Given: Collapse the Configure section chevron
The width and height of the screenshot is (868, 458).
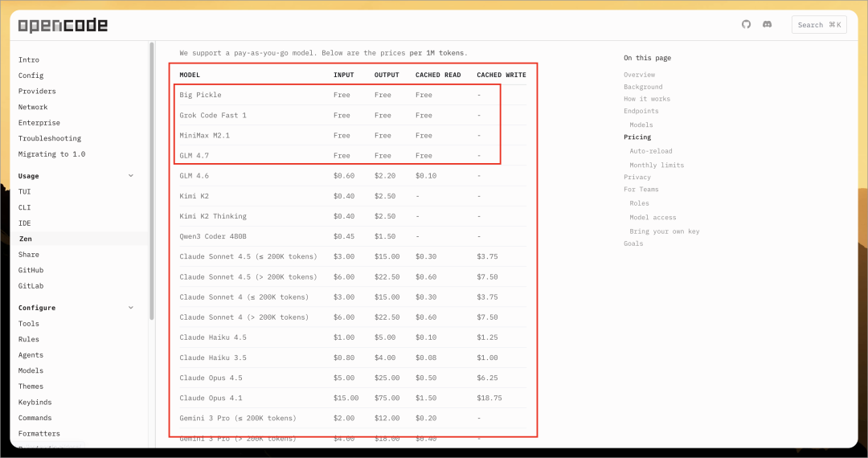Looking at the screenshot, I should [131, 308].
